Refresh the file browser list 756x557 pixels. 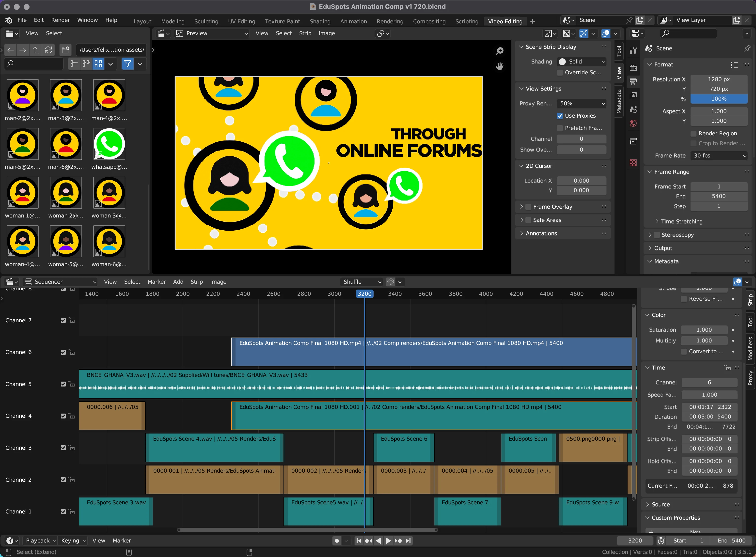pos(48,50)
